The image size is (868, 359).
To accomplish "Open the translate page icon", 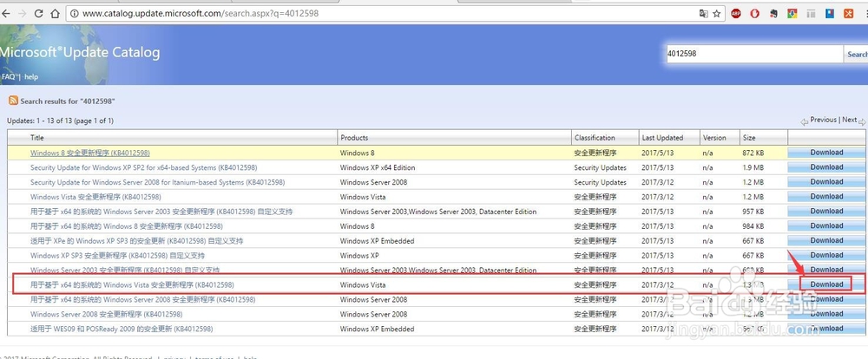I will tap(704, 13).
